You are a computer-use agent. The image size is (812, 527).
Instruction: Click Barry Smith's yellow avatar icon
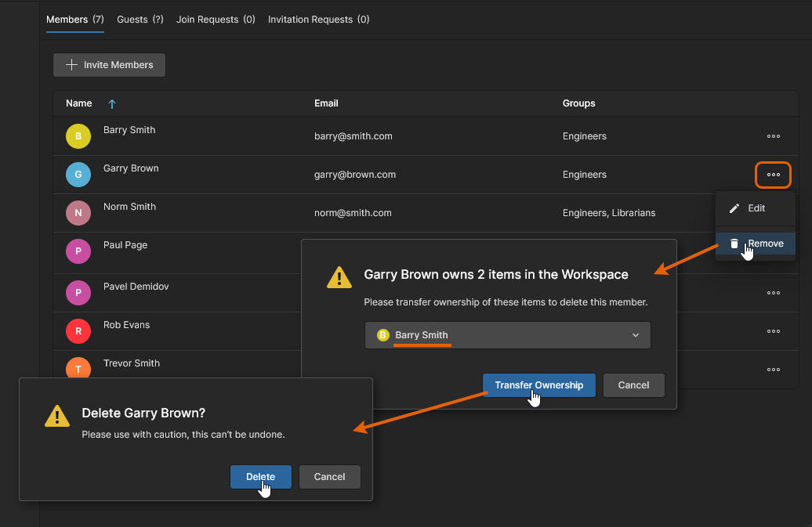point(78,136)
